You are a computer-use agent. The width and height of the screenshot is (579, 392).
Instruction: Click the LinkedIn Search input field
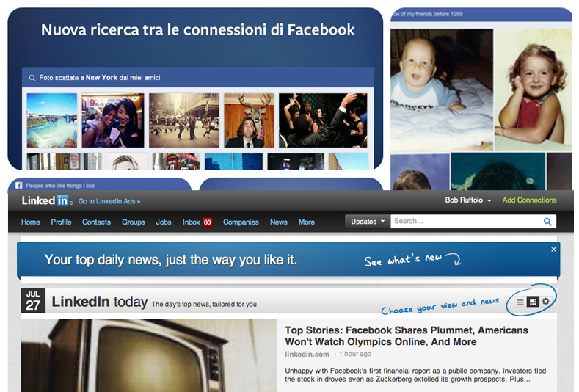pos(466,222)
